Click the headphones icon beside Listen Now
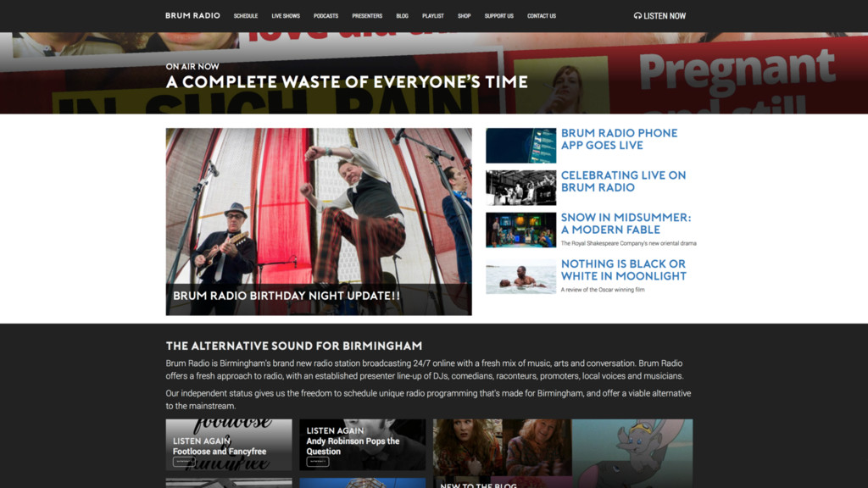 point(637,16)
